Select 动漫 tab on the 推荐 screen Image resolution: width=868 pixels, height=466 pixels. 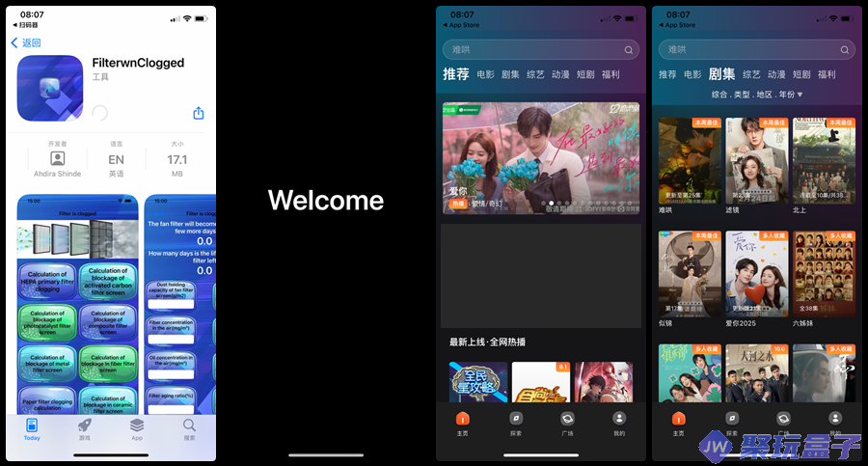tap(560, 74)
